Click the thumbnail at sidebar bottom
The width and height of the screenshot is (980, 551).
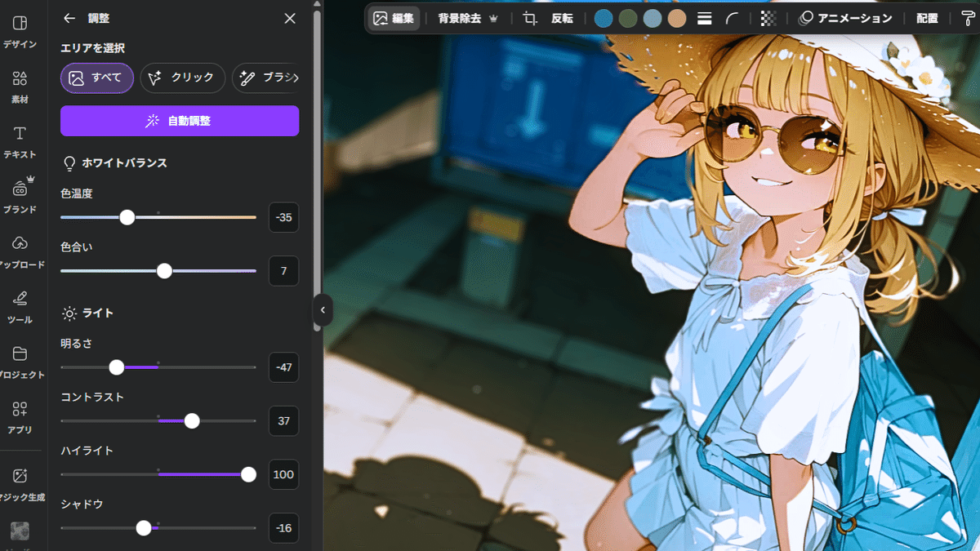point(20,533)
